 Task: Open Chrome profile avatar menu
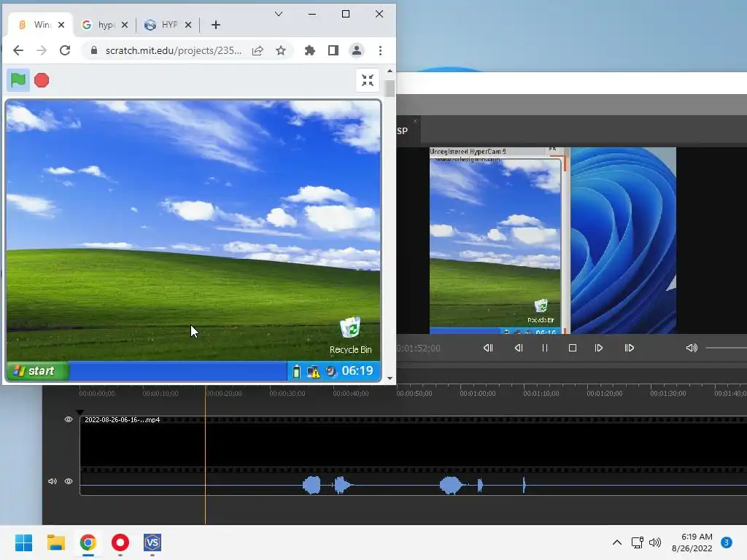[356, 50]
